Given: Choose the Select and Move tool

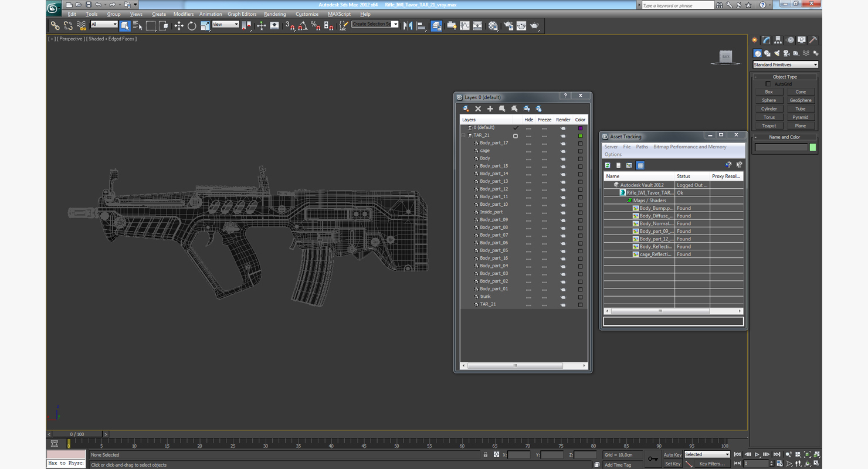Looking at the screenshot, I should click(x=179, y=26).
